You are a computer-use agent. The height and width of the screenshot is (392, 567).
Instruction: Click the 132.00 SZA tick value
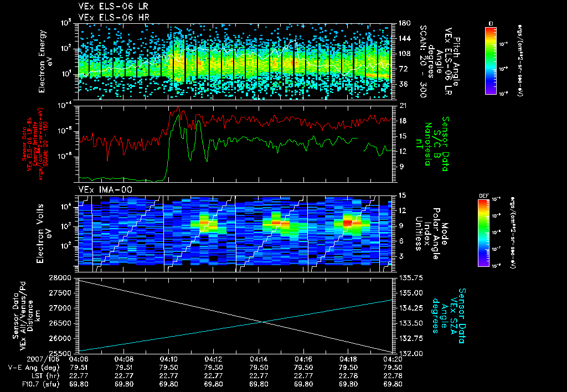pos(411,354)
